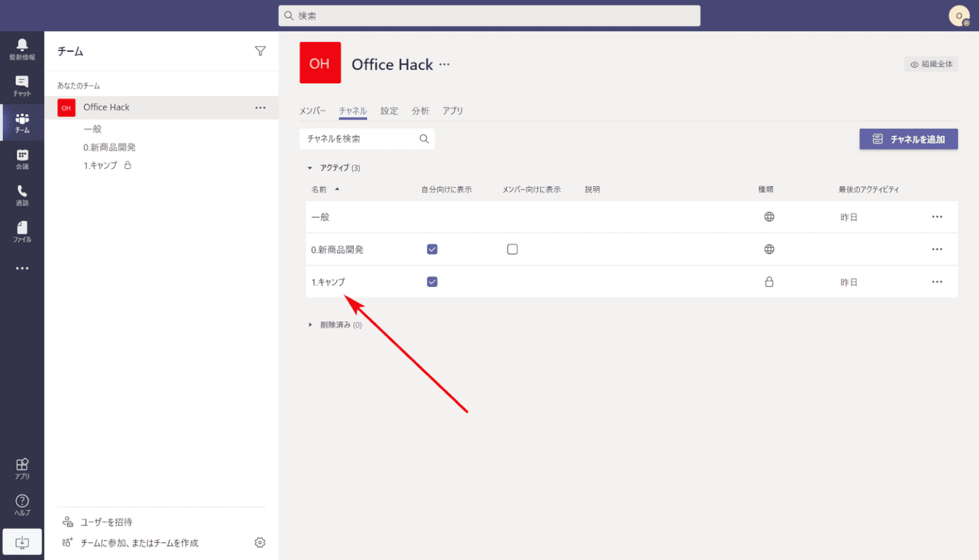Viewport: 979px width, 560px height.
Task: Select the チーム sidebar icon
Action: (x=22, y=123)
